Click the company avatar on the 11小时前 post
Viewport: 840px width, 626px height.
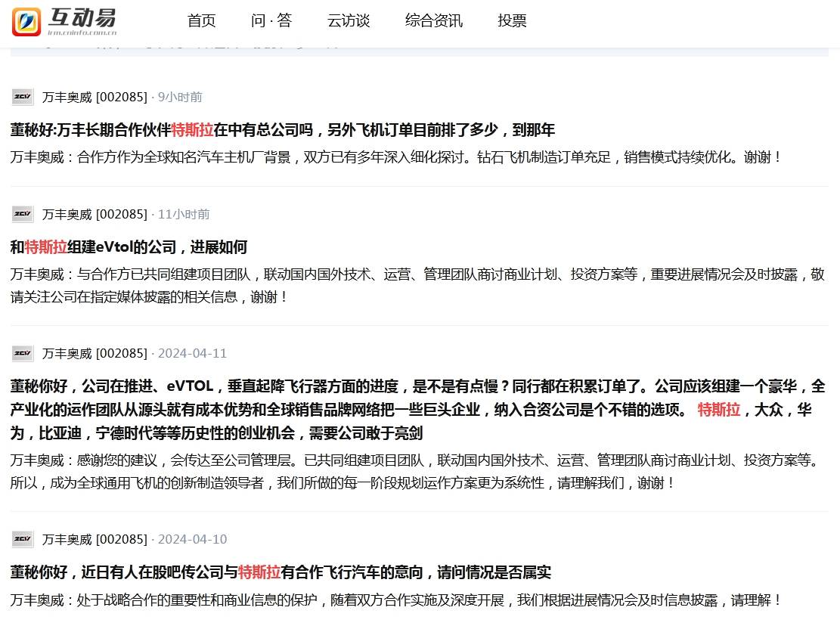click(x=23, y=214)
